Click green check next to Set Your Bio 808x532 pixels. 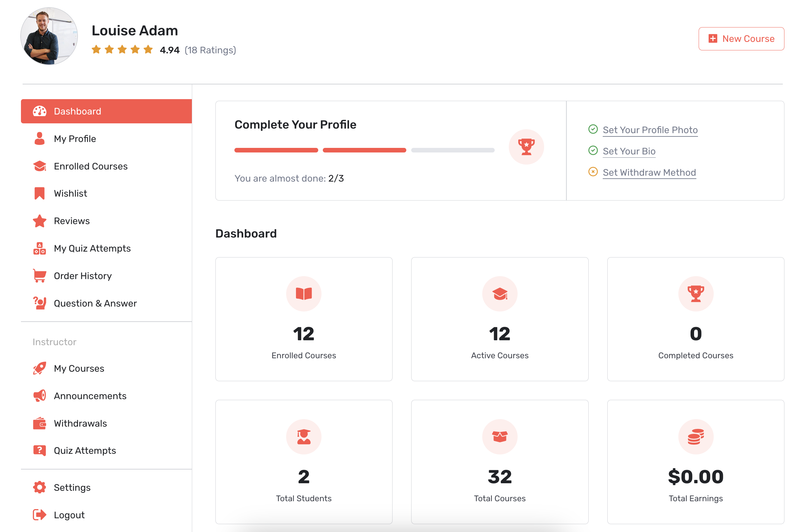click(593, 151)
